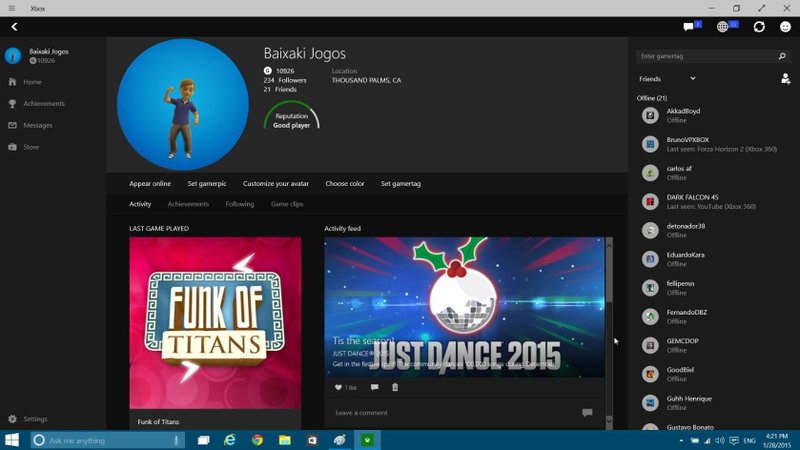Click the Xbox app taskbar icon
800x450 pixels.
tap(367, 440)
